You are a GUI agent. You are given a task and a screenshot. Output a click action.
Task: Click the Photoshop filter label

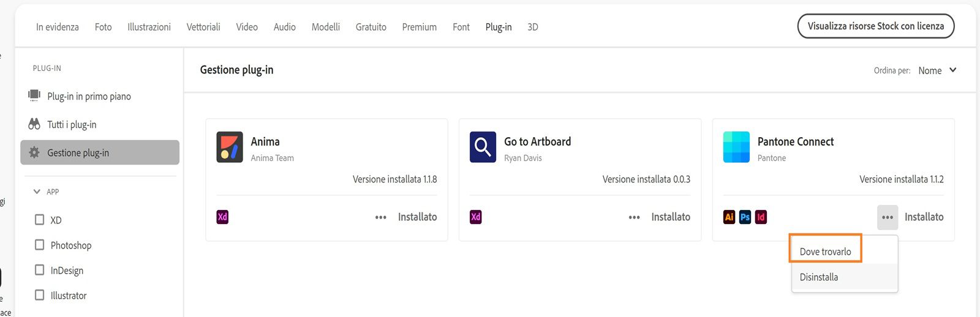(x=71, y=245)
